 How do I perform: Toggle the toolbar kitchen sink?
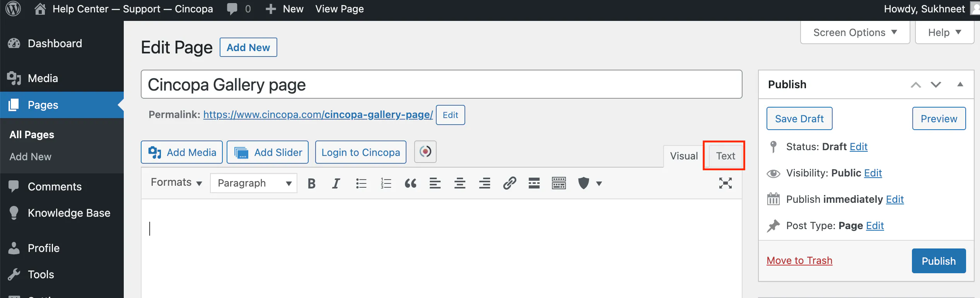click(x=559, y=183)
